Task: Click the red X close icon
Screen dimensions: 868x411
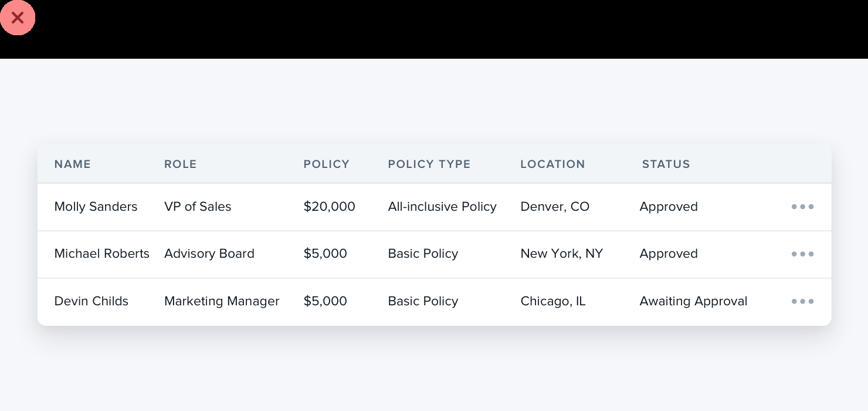Action: [x=18, y=18]
